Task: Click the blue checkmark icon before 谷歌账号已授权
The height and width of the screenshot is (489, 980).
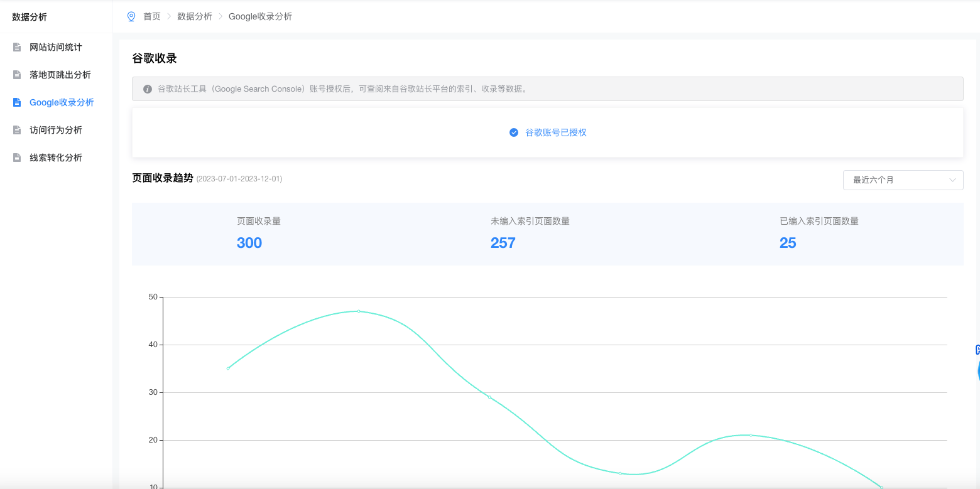Action: point(514,132)
